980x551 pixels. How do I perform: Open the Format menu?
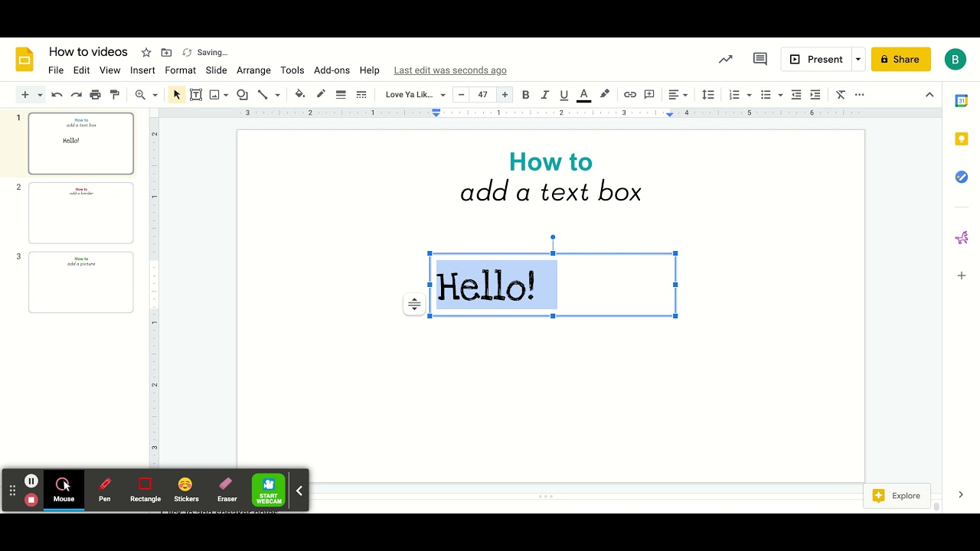click(x=180, y=70)
